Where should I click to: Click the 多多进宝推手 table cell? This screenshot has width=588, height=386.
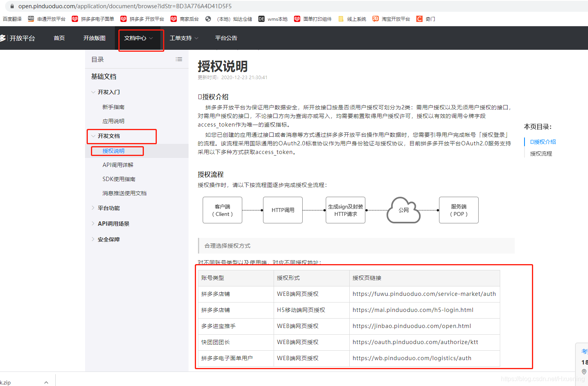(236, 326)
